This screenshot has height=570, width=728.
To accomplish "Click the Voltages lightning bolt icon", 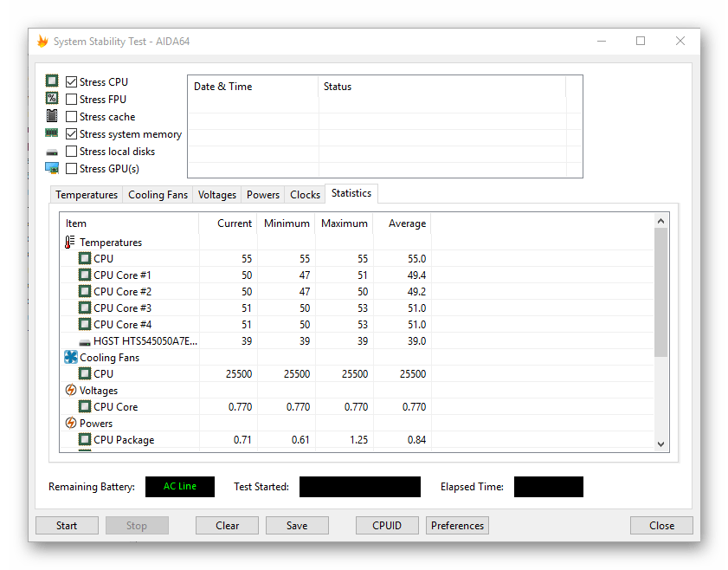I will point(70,391).
